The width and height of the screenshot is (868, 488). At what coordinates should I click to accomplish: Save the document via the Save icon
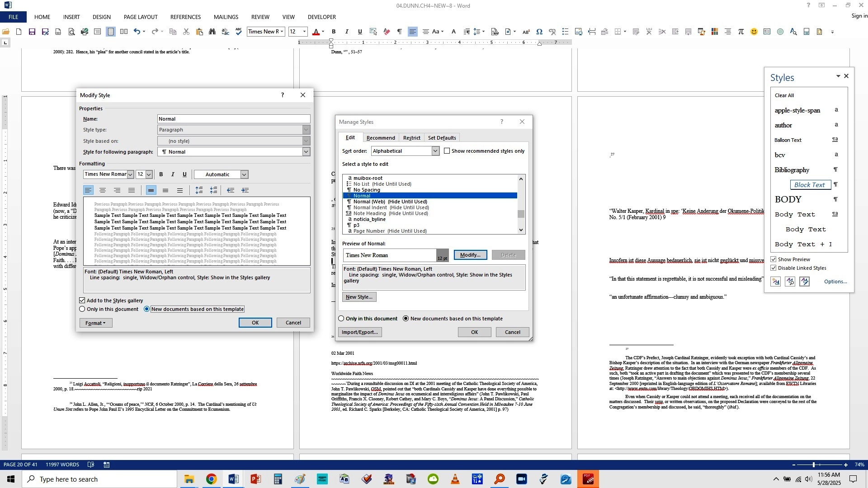click(x=32, y=32)
